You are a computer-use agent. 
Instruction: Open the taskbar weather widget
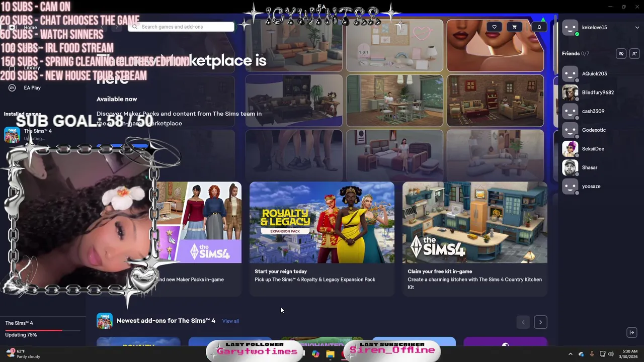pos(22,353)
